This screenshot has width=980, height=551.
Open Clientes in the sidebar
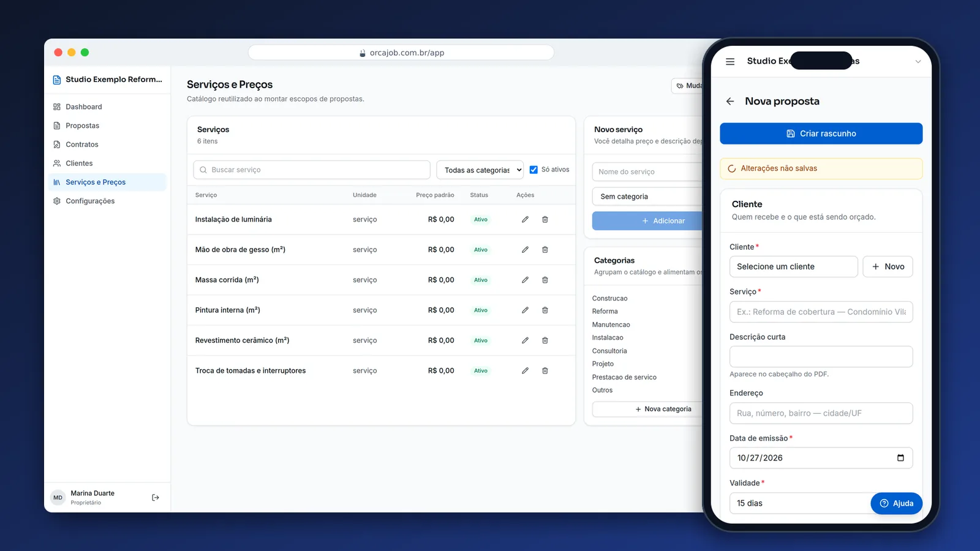tap(107, 163)
